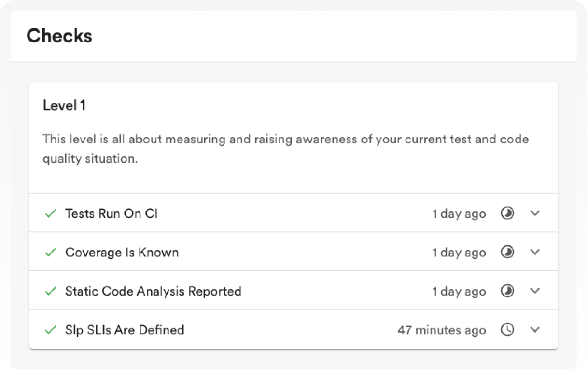Viewport: 588px width, 380px height.
Task: Select the Coverage Is Known label
Action: click(x=122, y=252)
